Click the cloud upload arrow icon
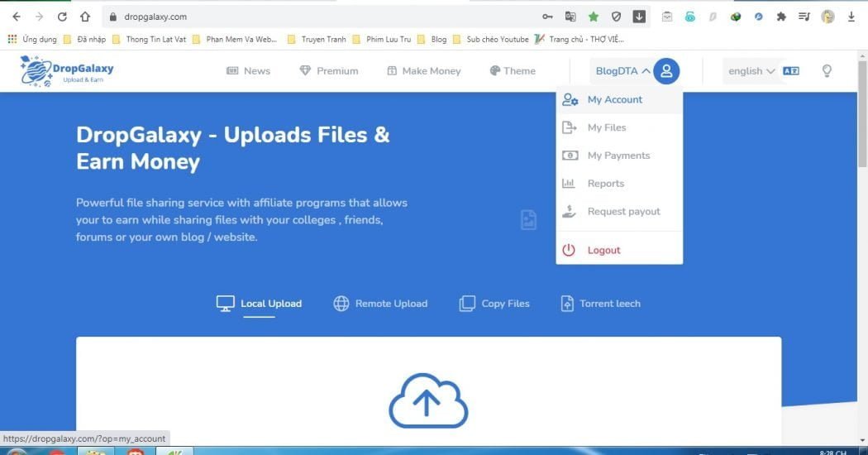Image resolution: width=868 pixels, height=455 pixels. [x=428, y=401]
